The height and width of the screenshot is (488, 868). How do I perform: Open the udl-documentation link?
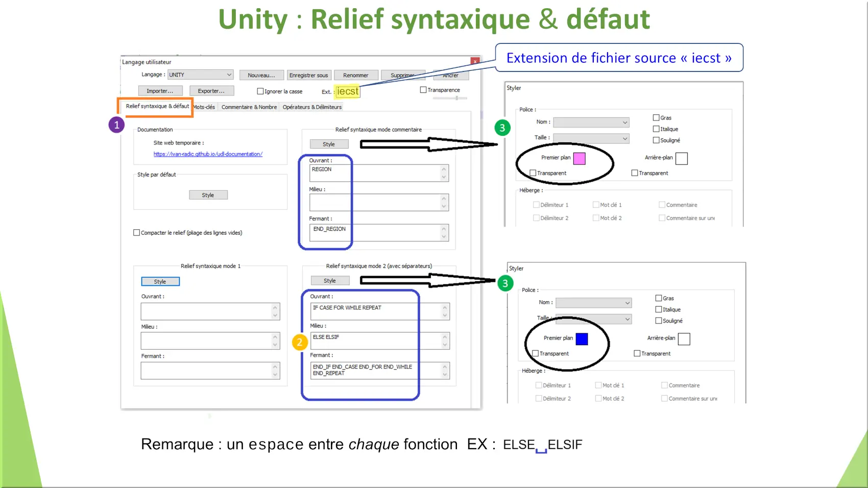pos(208,154)
